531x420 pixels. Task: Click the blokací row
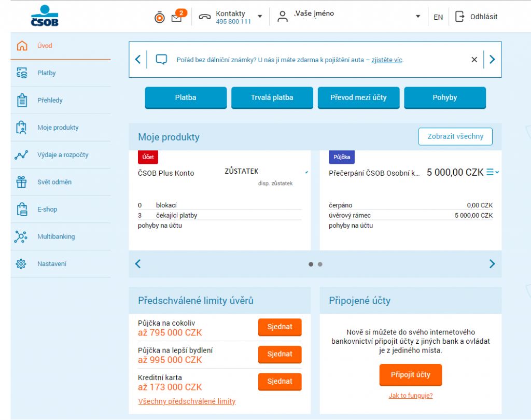pyautogui.click(x=219, y=205)
